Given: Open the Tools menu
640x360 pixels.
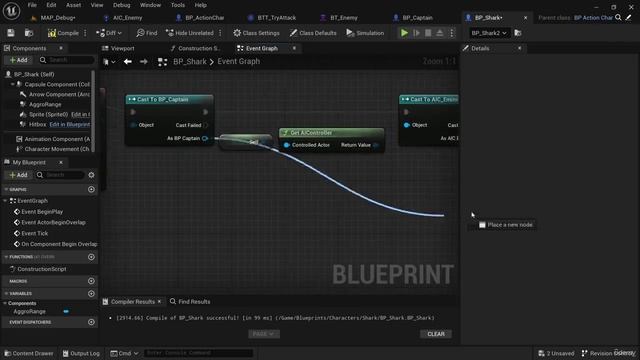Looking at the screenshot, I should pos(178,5).
